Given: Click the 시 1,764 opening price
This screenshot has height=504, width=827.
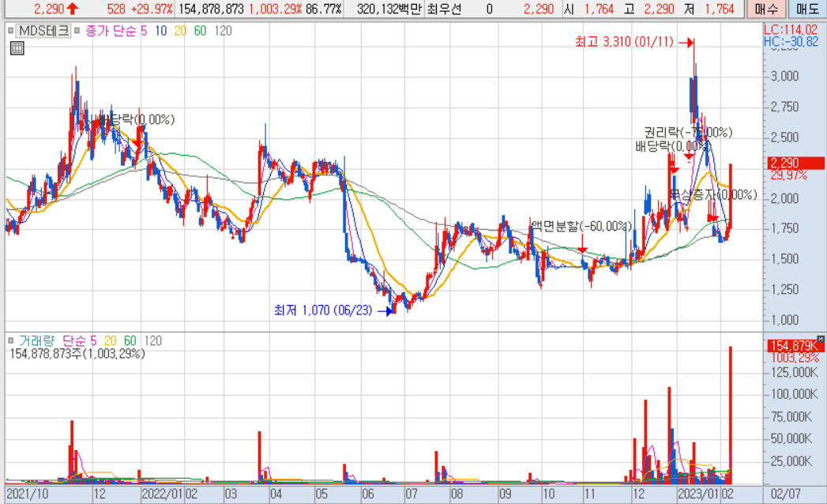Looking at the screenshot, I should [x=588, y=9].
